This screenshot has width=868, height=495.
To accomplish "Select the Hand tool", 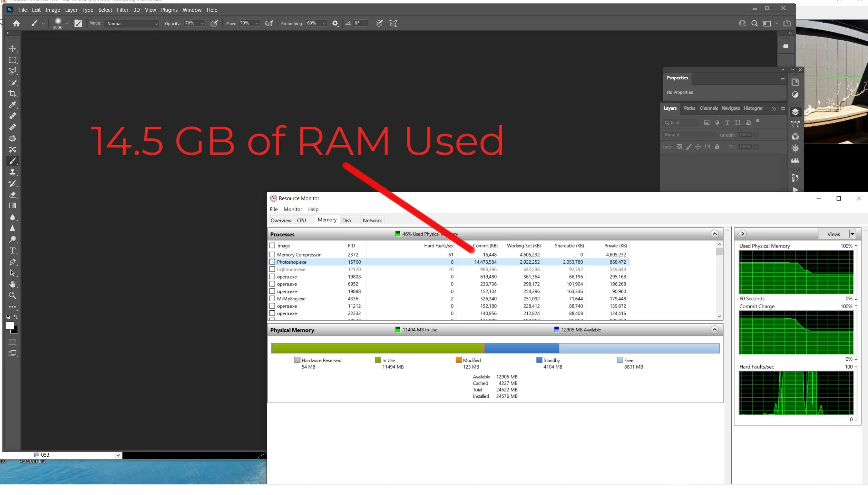I will click(12, 284).
